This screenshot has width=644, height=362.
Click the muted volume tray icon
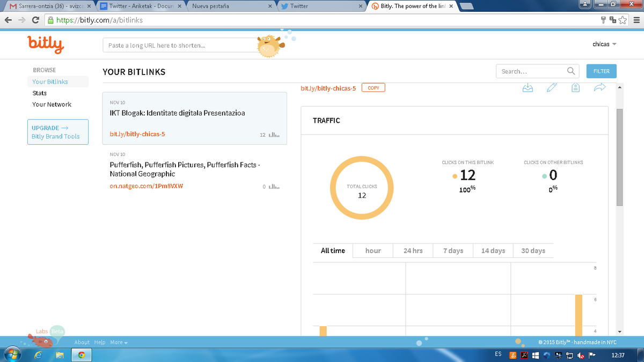pos(580,354)
